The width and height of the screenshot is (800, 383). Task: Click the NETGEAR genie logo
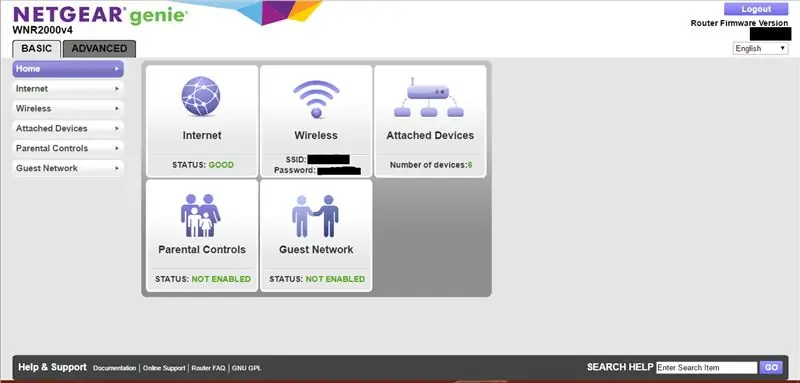click(100, 15)
